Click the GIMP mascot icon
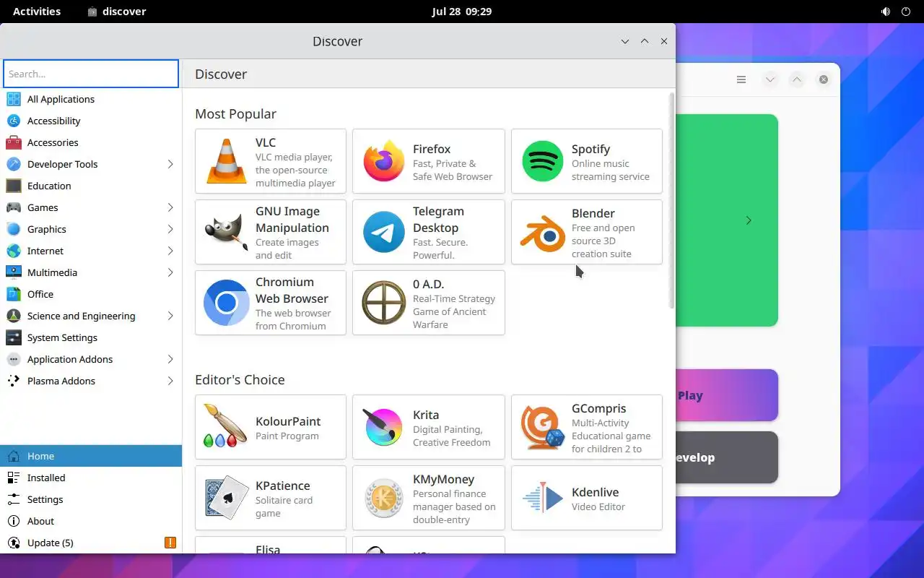The image size is (924, 578). pos(227,232)
